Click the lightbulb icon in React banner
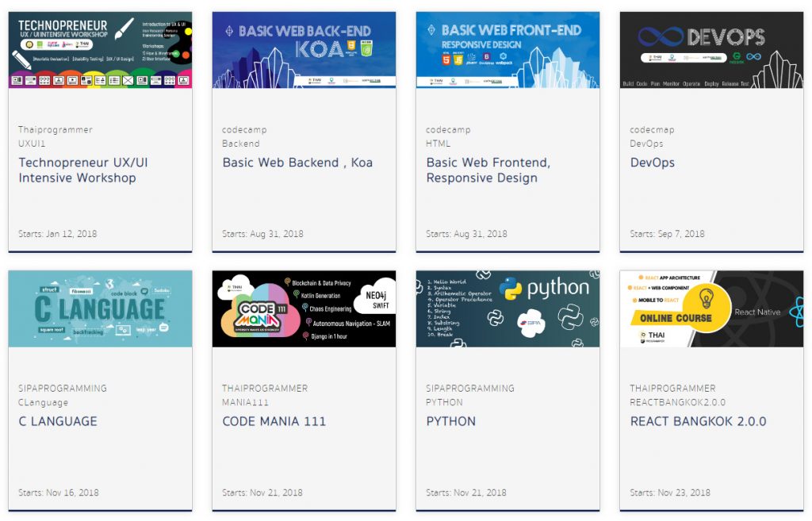 click(x=707, y=299)
